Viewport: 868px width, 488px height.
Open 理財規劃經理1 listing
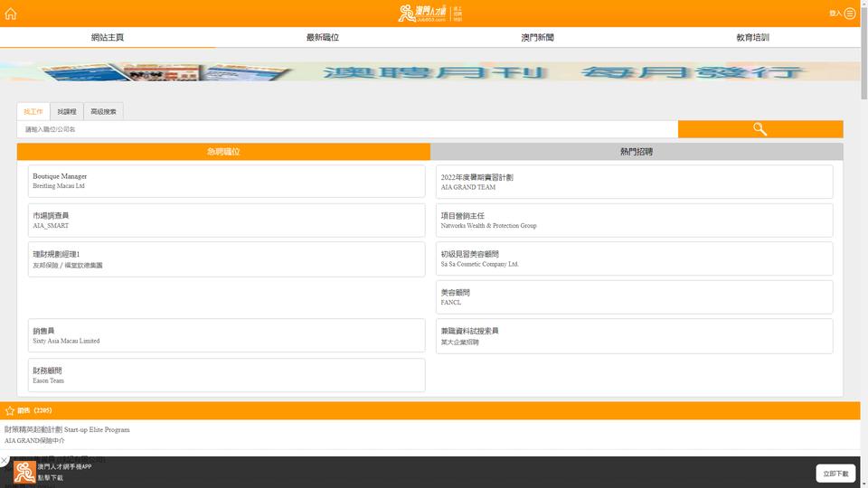pos(226,259)
